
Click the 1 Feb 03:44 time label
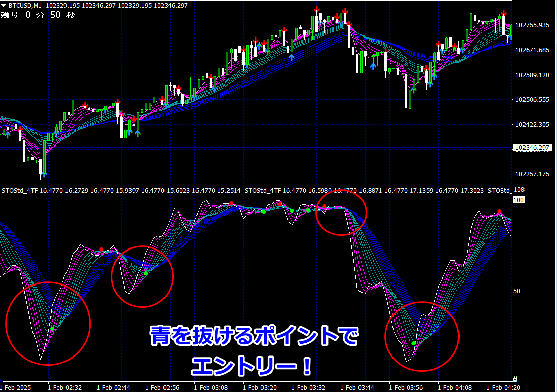point(357,388)
